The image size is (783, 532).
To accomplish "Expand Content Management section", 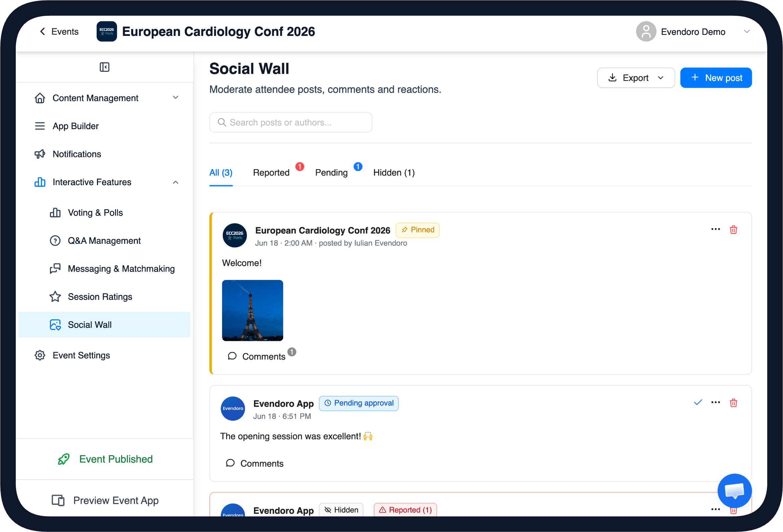I will pos(104,98).
